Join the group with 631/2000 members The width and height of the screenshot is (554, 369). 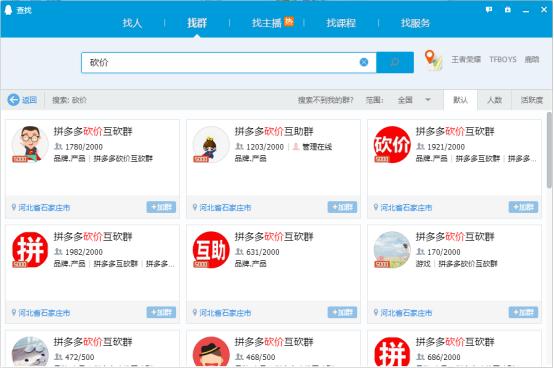pos(342,312)
